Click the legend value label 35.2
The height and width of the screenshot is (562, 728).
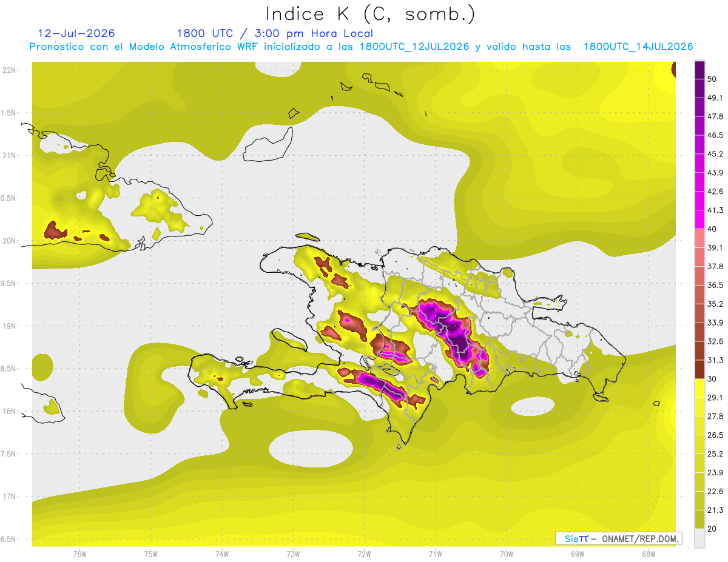tap(715, 304)
